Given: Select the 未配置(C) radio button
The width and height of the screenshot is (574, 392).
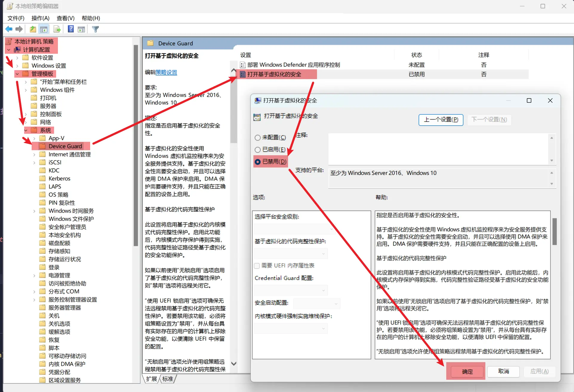Looking at the screenshot, I should tap(257, 138).
